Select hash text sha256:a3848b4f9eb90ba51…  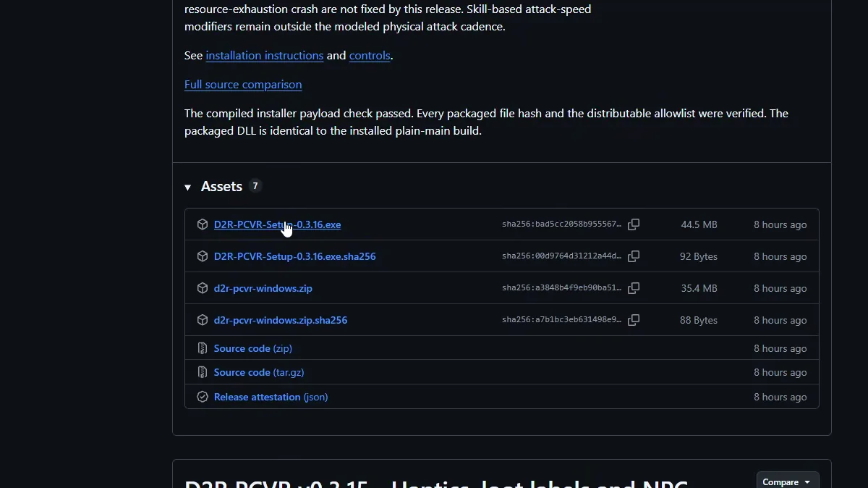point(561,288)
